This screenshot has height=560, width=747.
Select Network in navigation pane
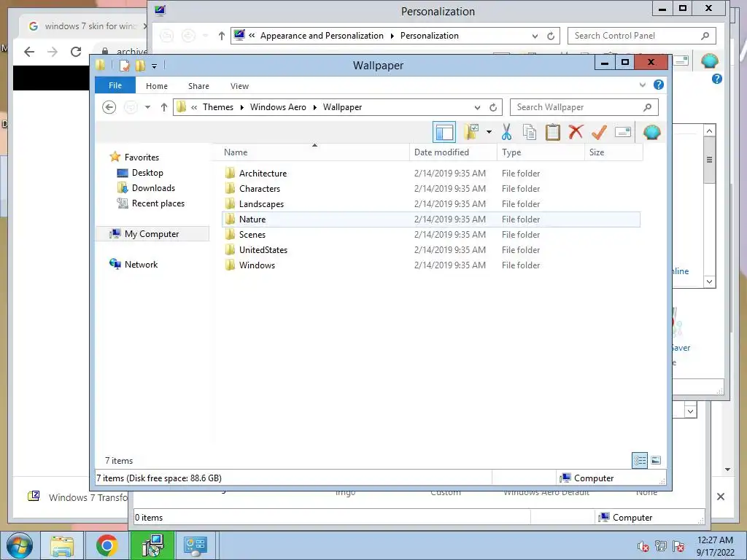pyautogui.click(x=141, y=264)
